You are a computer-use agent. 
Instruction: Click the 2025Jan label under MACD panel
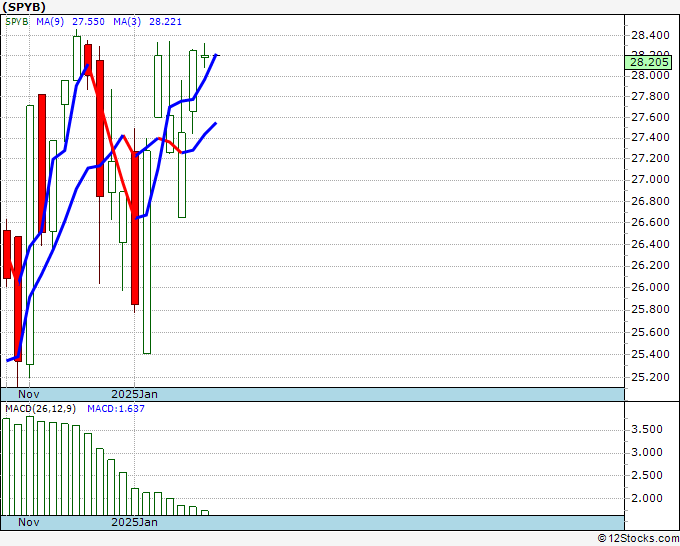pyautogui.click(x=134, y=522)
